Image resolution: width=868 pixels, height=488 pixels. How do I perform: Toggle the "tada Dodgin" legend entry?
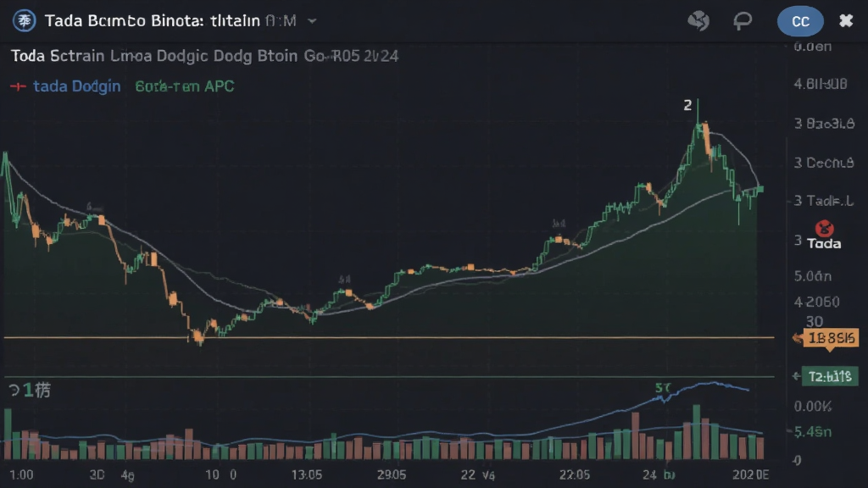click(x=76, y=86)
